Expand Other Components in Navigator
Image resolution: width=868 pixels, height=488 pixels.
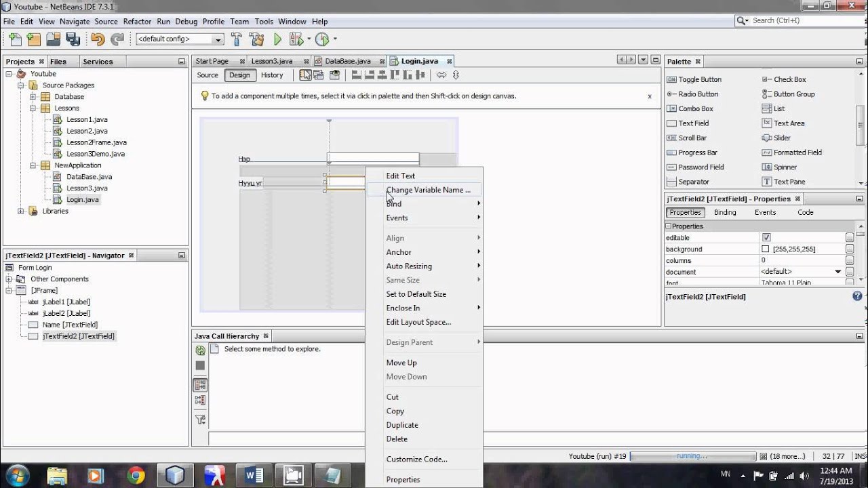tap(9, 279)
